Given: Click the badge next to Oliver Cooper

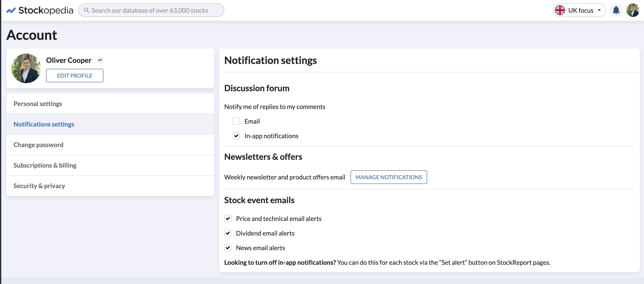Looking at the screenshot, I should coord(100,60).
